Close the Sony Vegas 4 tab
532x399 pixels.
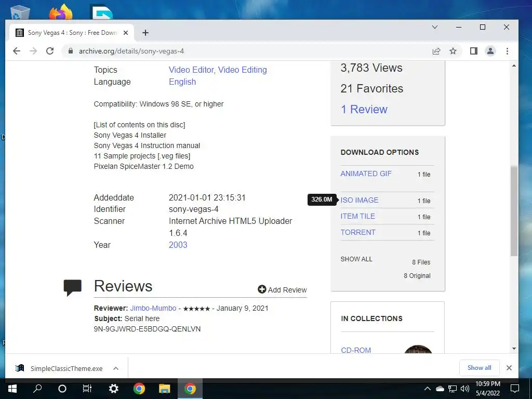(126, 33)
